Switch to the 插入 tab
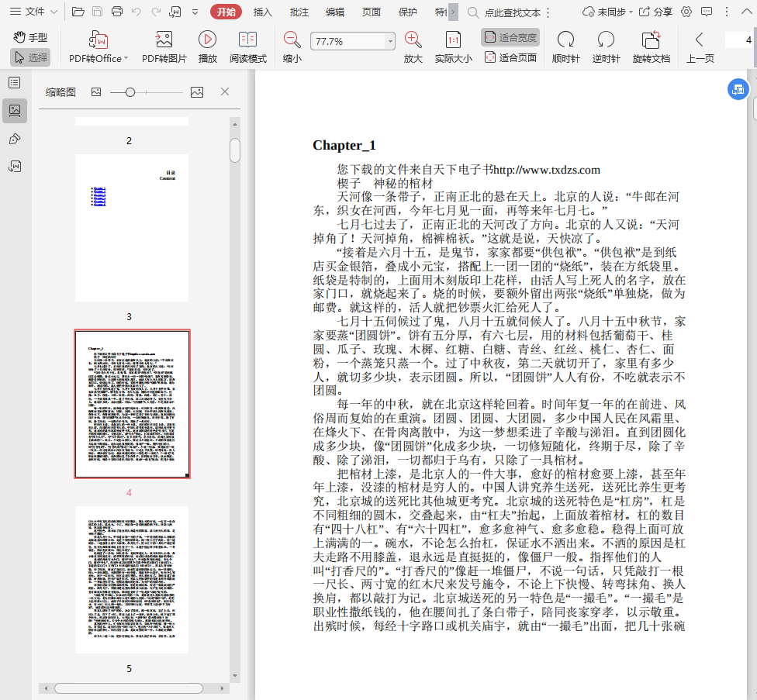Image resolution: width=757 pixels, height=700 pixels. pos(263,12)
